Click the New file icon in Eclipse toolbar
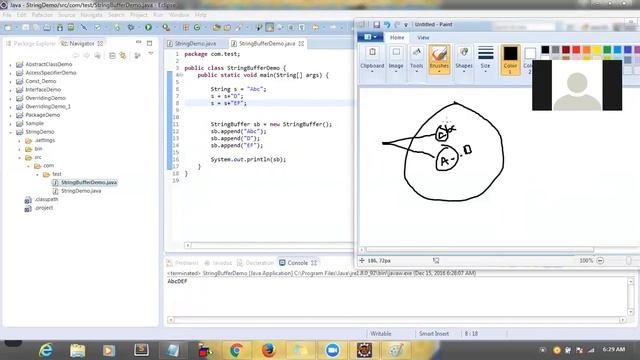 [9, 27]
